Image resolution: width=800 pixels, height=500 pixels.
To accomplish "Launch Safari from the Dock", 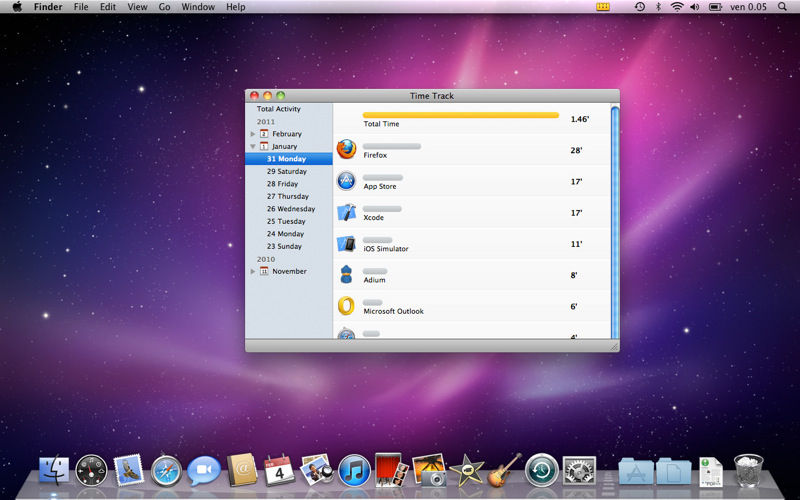I will pos(166,470).
